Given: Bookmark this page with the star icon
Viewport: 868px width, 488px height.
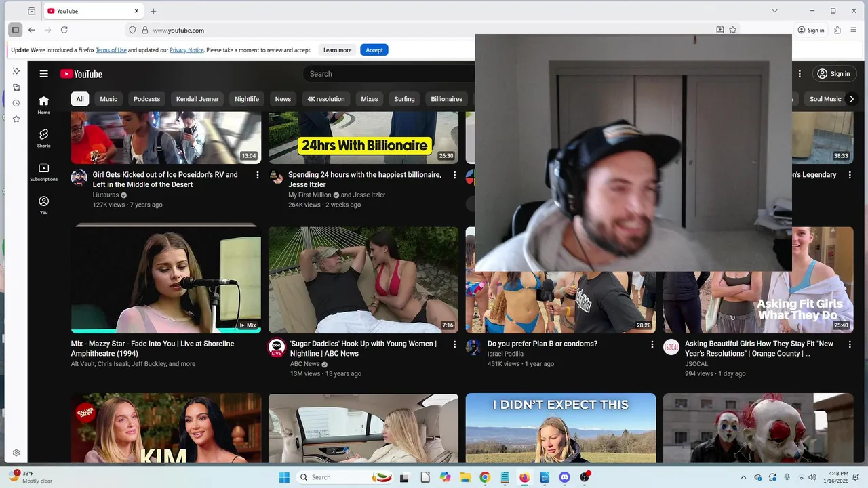Looking at the screenshot, I should 733,30.
